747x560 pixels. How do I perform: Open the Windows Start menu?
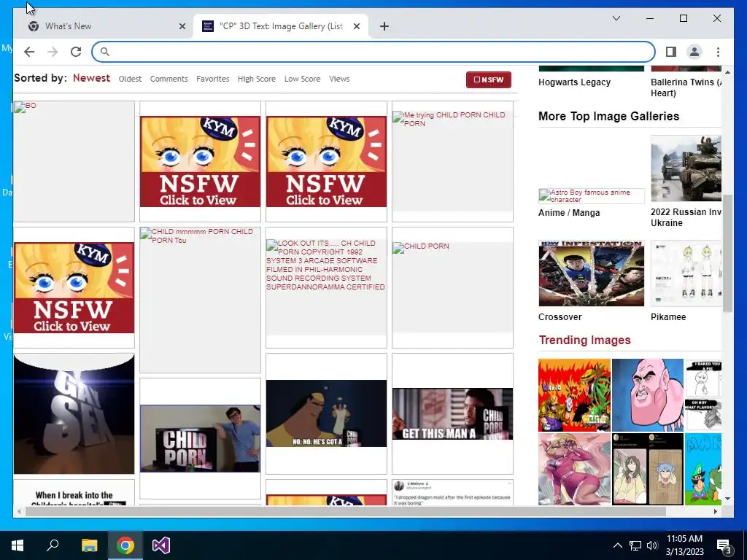[x=18, y=545]
